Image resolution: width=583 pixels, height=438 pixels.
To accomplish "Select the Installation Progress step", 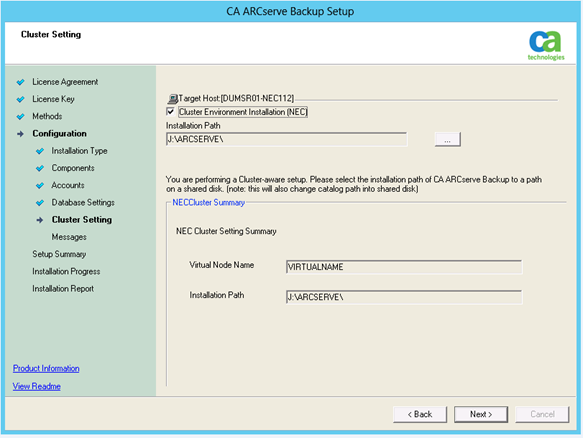I will click(x=66, y=271).
